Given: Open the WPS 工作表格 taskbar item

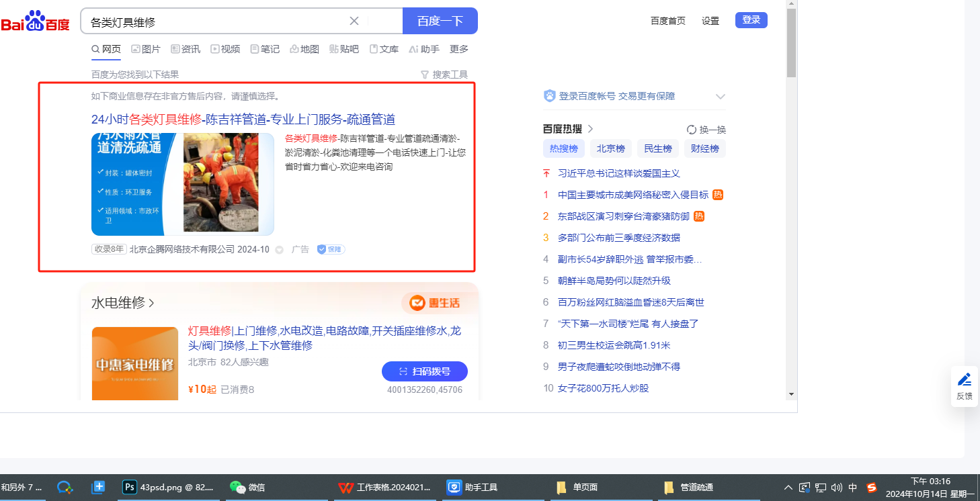Looking at the screenshot, I should pos(384,488).
